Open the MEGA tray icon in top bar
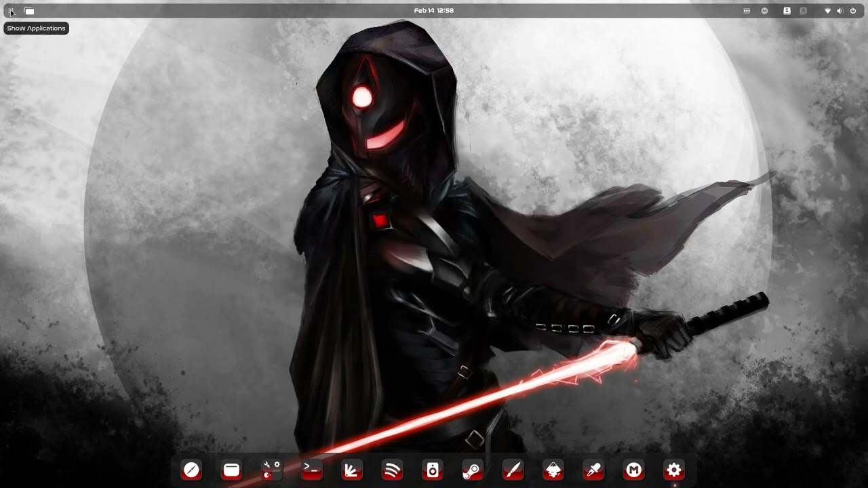Viewport: 868px width, 488px height. (765, 11)
